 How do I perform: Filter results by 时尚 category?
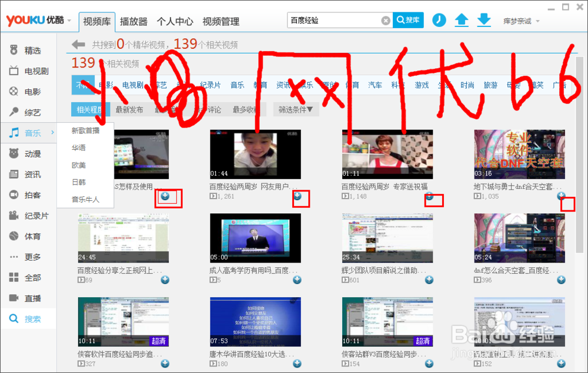[x=467, y=85]
